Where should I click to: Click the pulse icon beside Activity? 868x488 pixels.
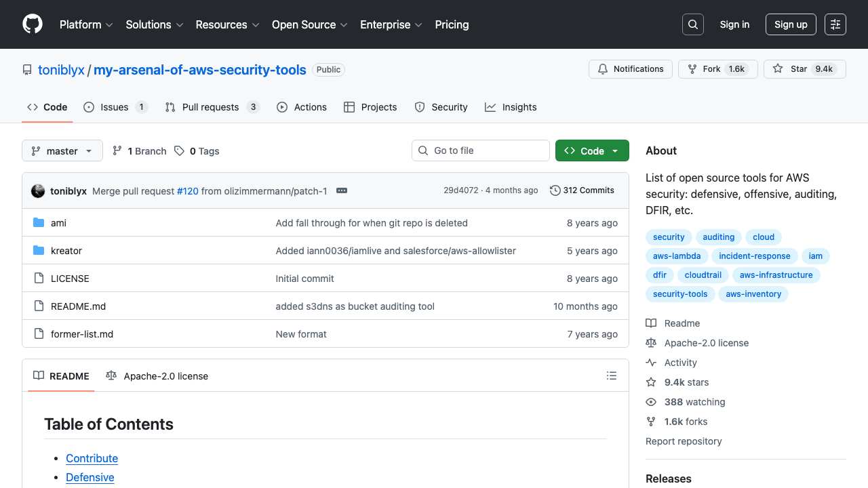pos(651,363)
